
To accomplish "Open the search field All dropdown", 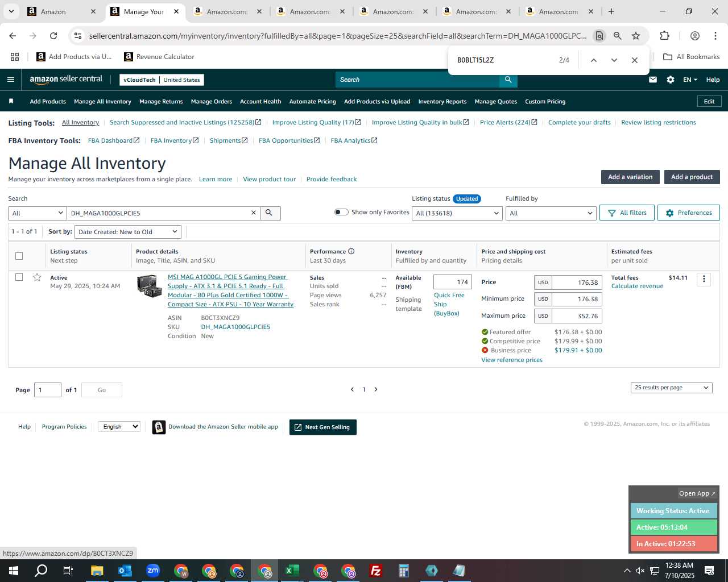I will (38, 213).
